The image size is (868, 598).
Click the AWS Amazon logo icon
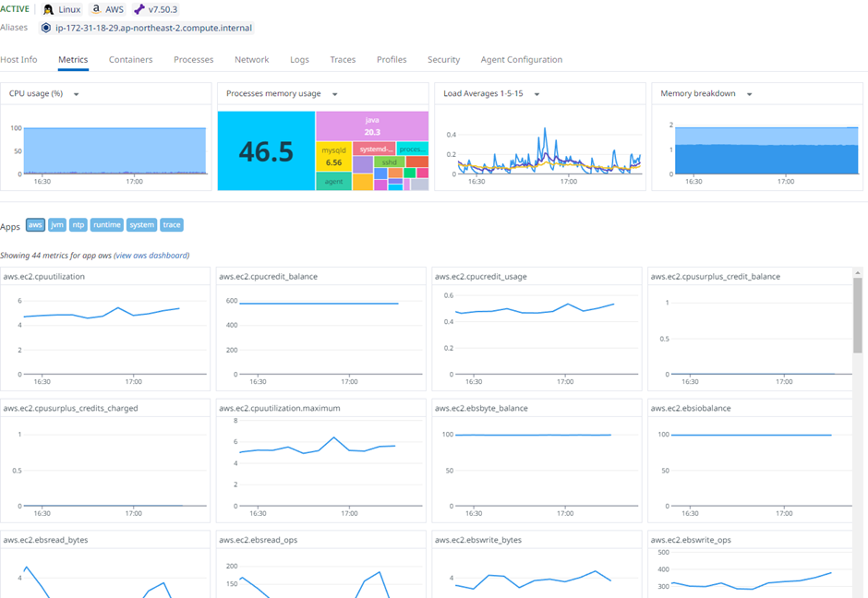pos(96,9)
